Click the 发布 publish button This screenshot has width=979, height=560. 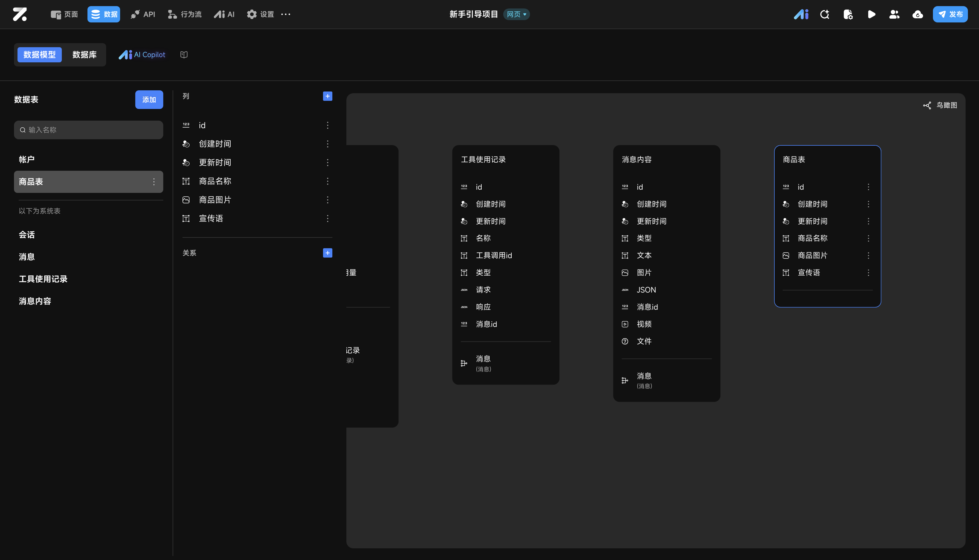(950, 14)
